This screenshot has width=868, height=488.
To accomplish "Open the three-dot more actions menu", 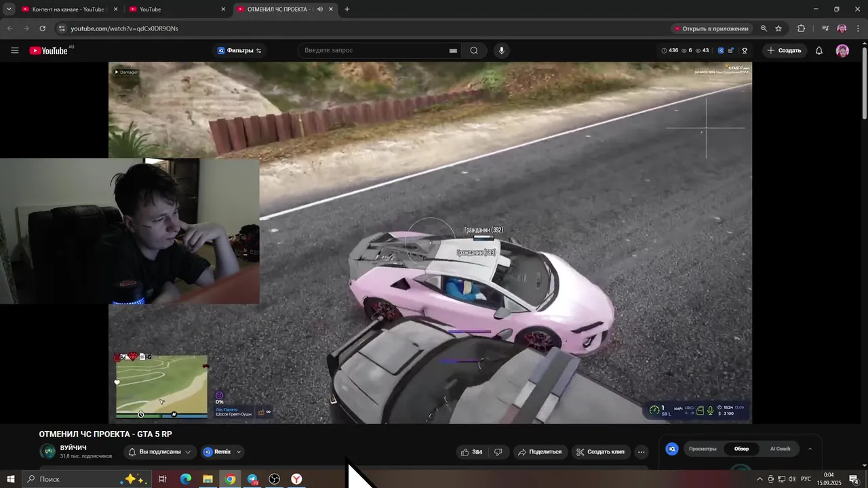I will pos(641,452).
